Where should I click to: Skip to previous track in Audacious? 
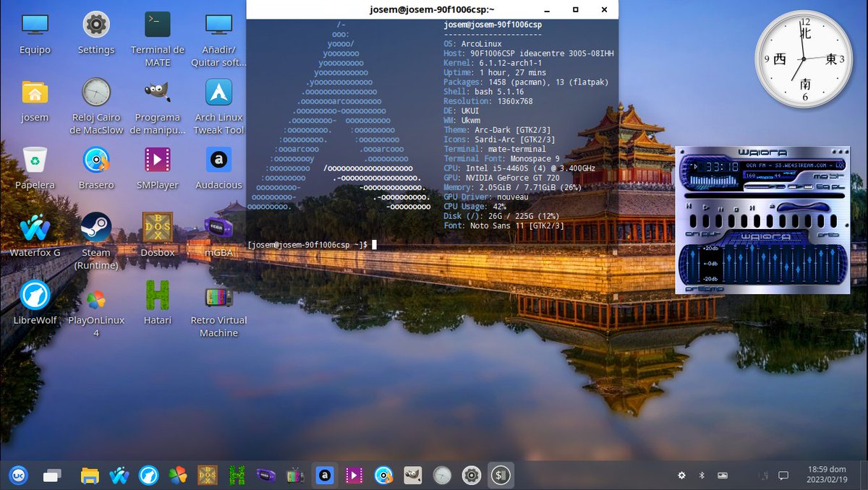coord(689,206)
